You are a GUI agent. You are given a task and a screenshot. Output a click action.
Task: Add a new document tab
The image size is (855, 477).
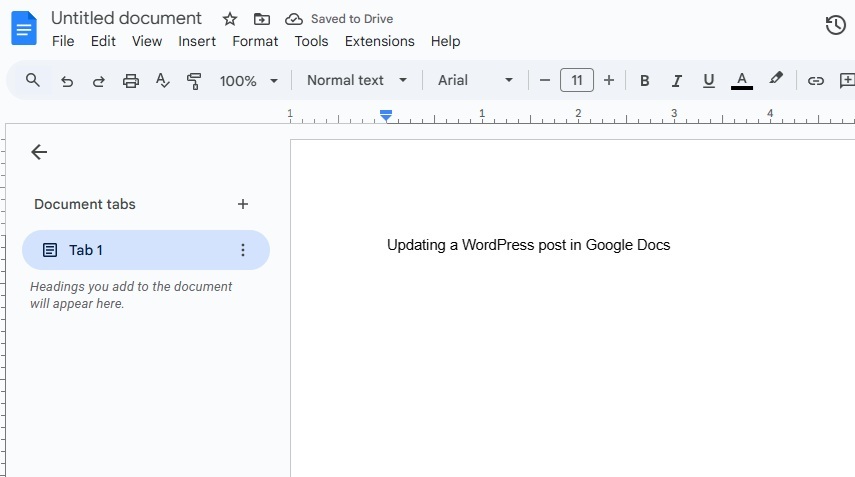[x=243, y=204]
